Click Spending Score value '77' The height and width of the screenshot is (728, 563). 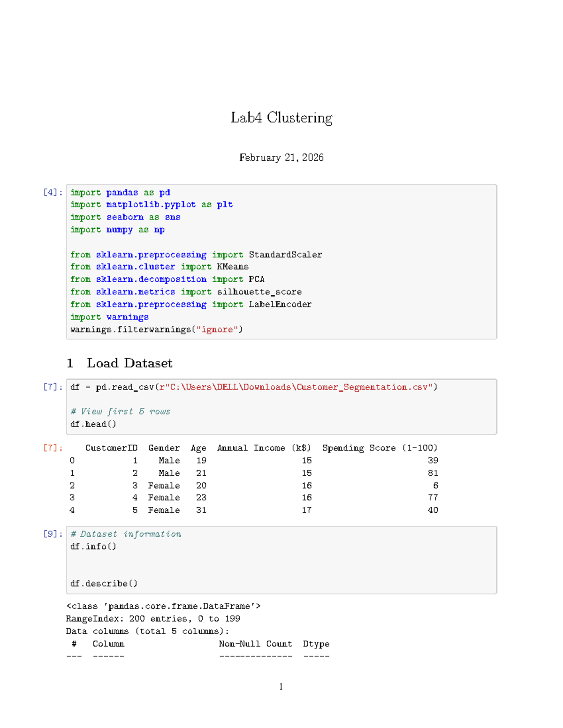point(433,497)
